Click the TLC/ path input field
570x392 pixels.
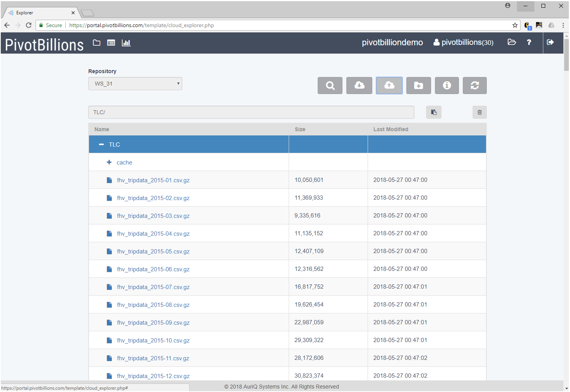point(251,112)
